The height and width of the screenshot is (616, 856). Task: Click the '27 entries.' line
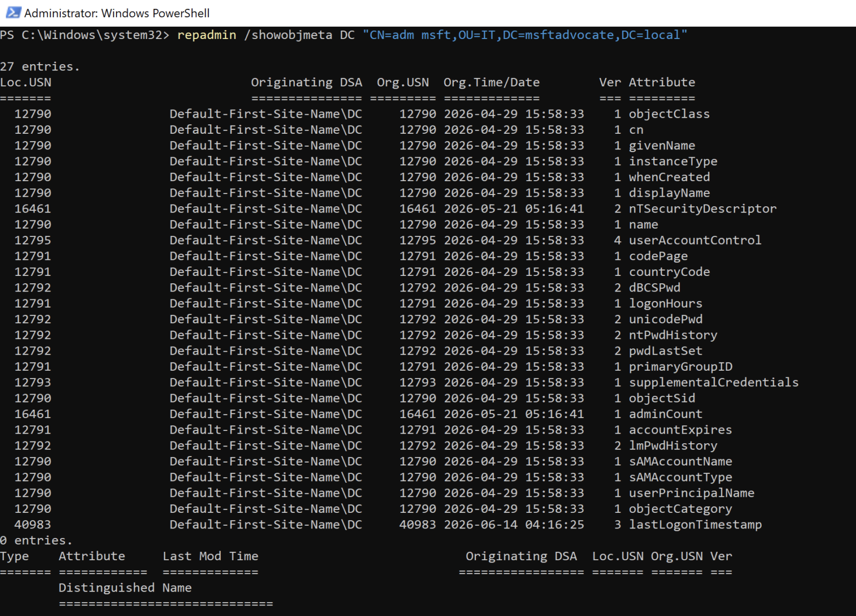[40, 66]
